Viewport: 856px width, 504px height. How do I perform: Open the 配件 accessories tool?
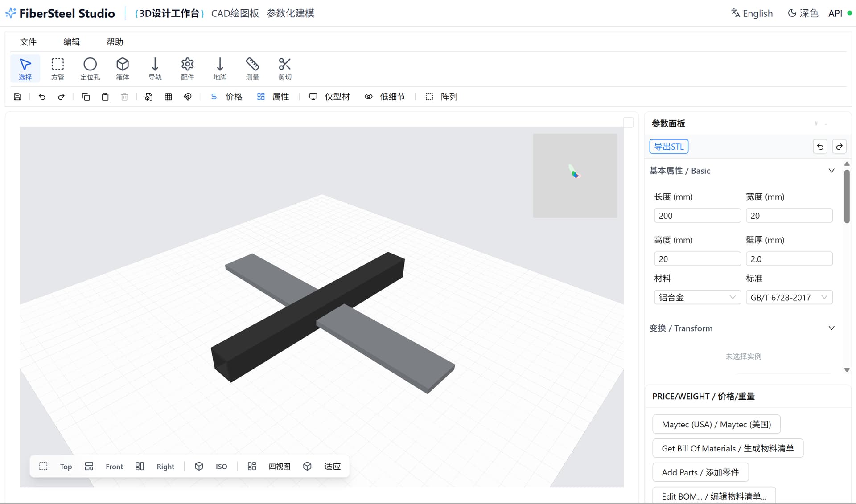click(187, 69)
